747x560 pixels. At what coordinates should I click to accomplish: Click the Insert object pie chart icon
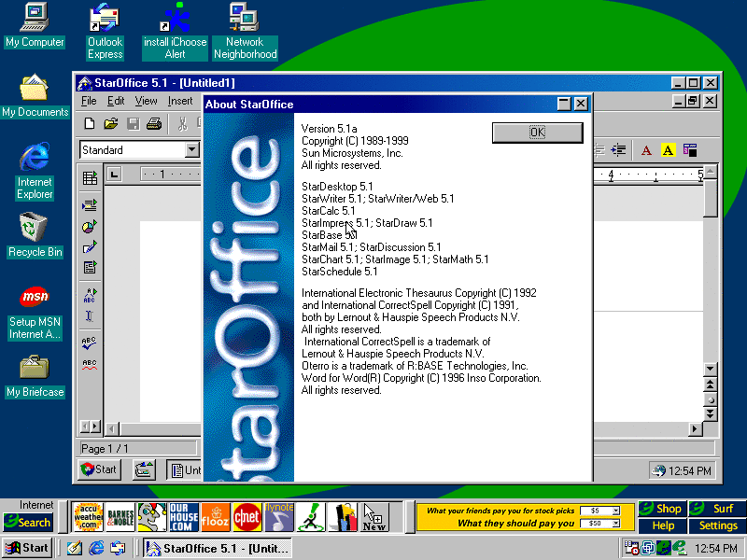click(x=90, y=226)
